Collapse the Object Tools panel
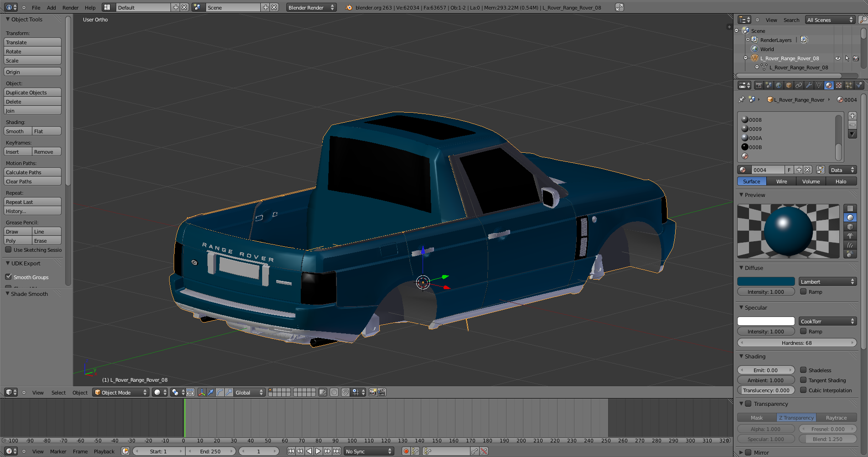Screen dimensions: 868x457 (8, 19)
